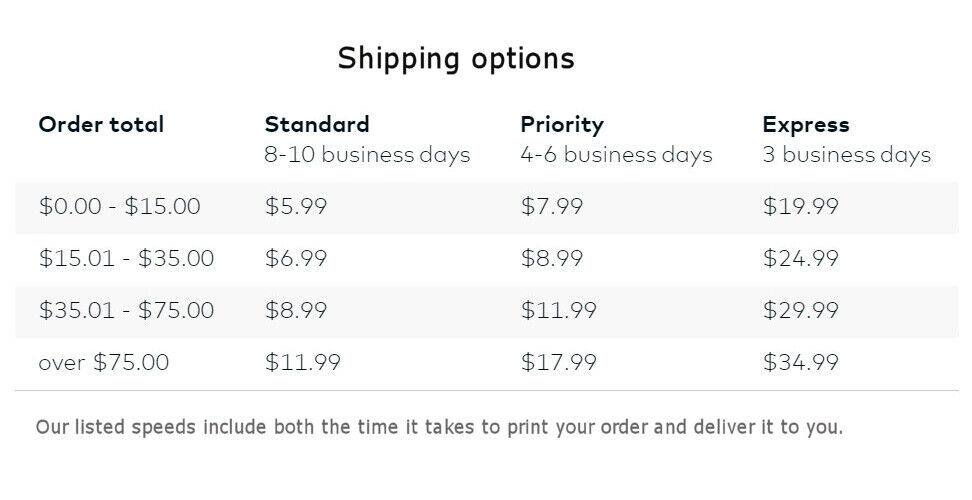Pick the $11.99 Priority shipping price
The height and width of the screenshot is (500, 972).
pyautogui.click(x=559, y=311)
